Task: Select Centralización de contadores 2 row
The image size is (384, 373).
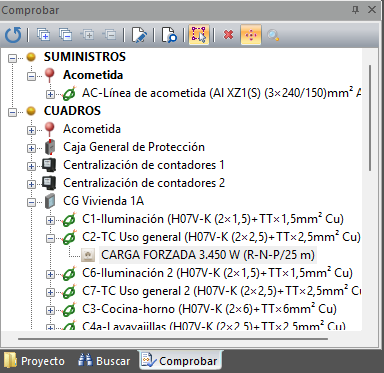Action: [x=144, y=183]
